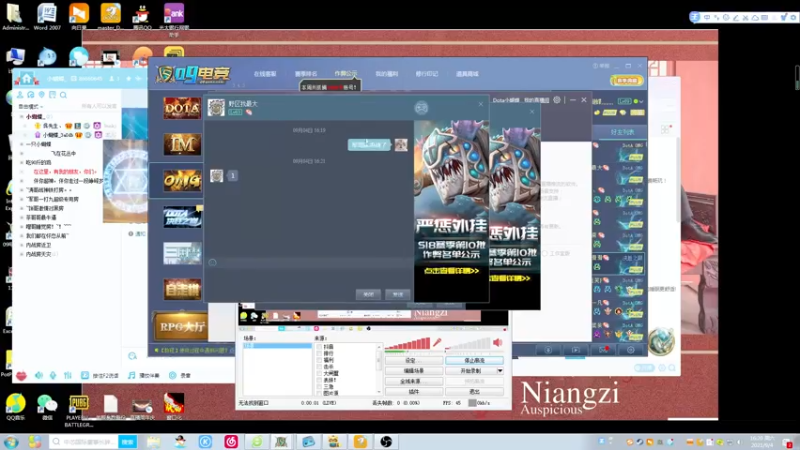
Task: Open 作弊公示 menu in 09 platform
Action: [x=346, y=74]
